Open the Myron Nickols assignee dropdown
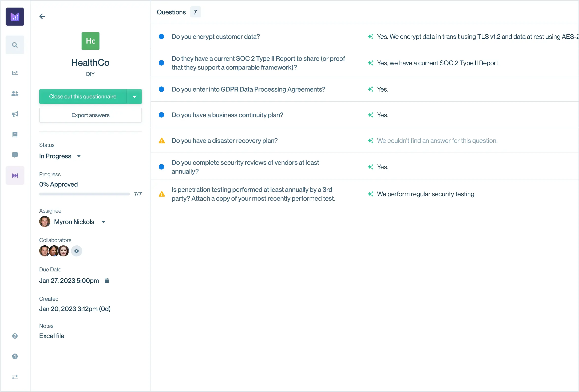Screen dimensions: 579x392 click(x=104, y=222)
